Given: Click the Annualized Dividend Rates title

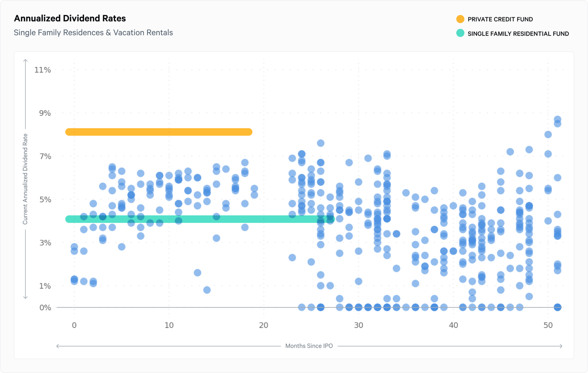Looking at the screenshot, I should (x=70, y=19).
